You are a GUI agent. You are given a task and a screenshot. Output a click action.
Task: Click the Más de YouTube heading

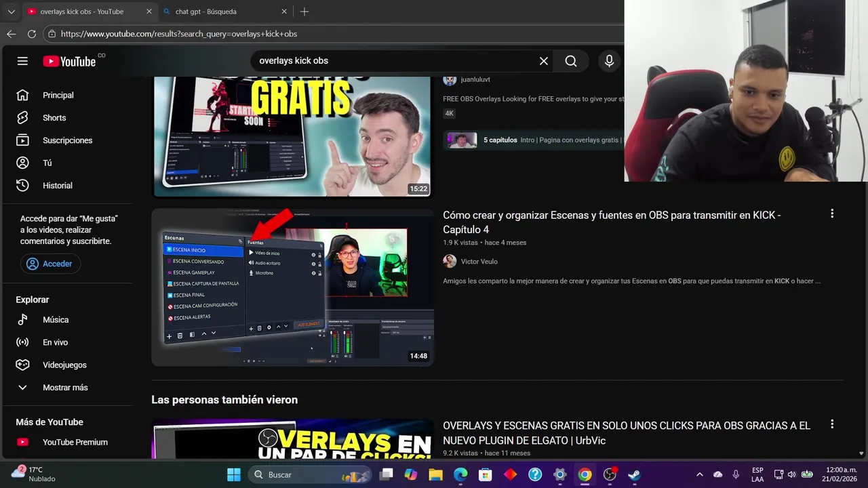(x=50, y=422)
